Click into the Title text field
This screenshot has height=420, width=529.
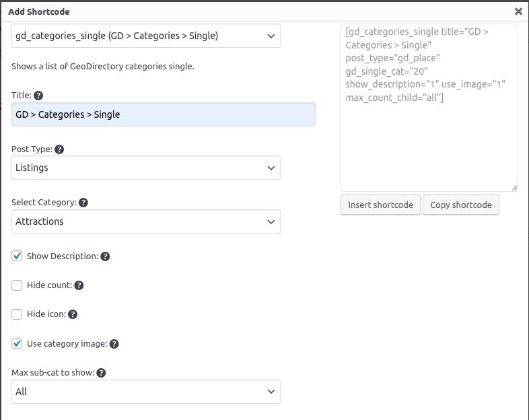(163, 114)
